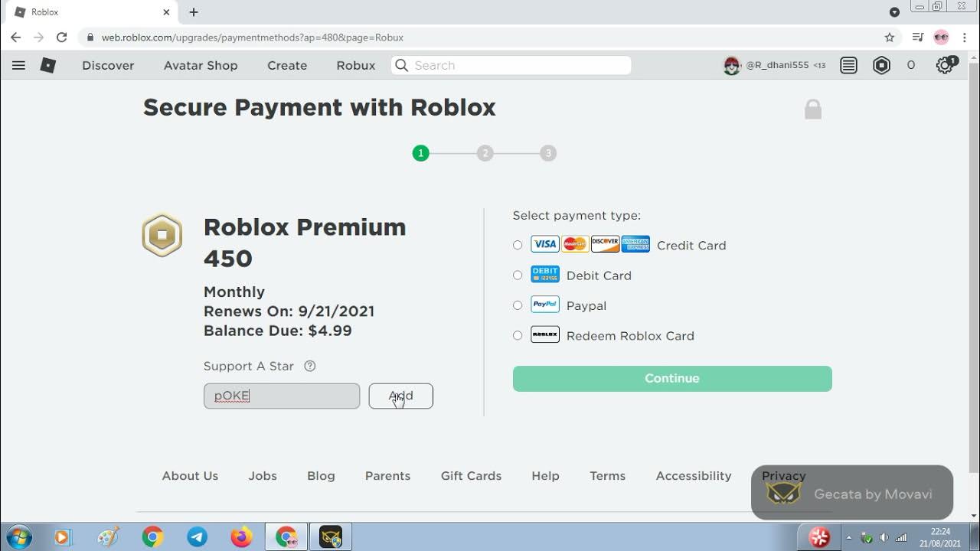Open the Create menu item
Viewport: 980px width, 551px height.
[287, 66]
